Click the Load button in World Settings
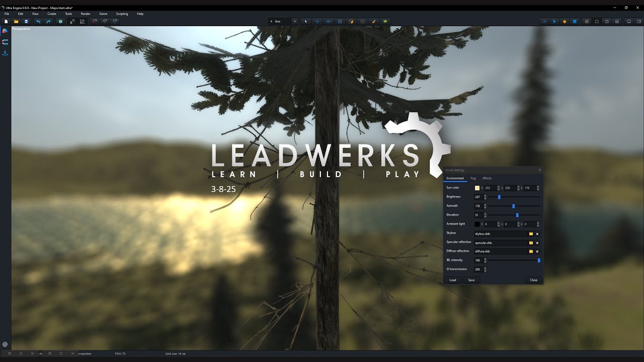The image size is (644, 362). pos(453,280)
